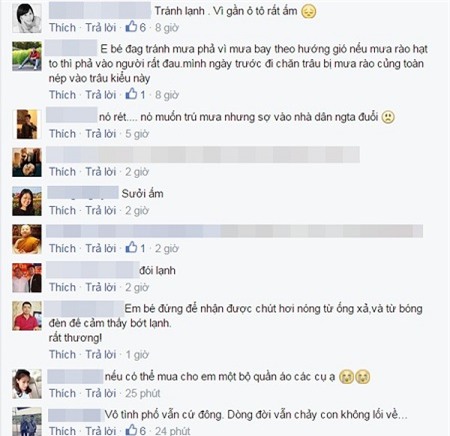This screenshot has height=436, width=450.
Task: Click 'Trả lời' under the 'đói lạnh' comment
Action: point(101,287)
